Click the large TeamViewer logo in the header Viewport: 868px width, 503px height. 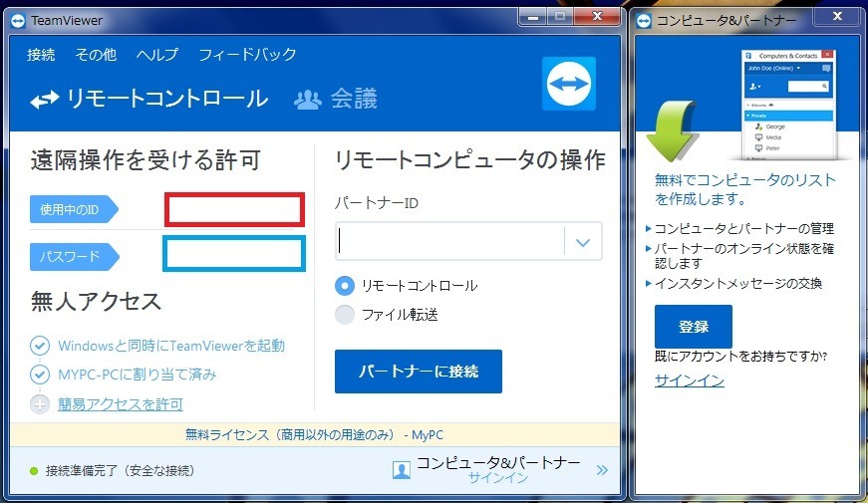(568, 84)
